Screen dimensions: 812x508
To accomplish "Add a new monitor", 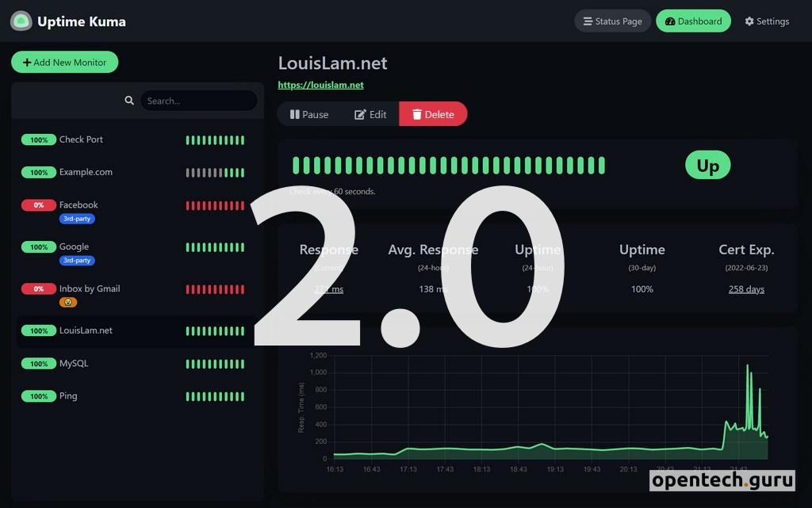I will coord(65,62).
